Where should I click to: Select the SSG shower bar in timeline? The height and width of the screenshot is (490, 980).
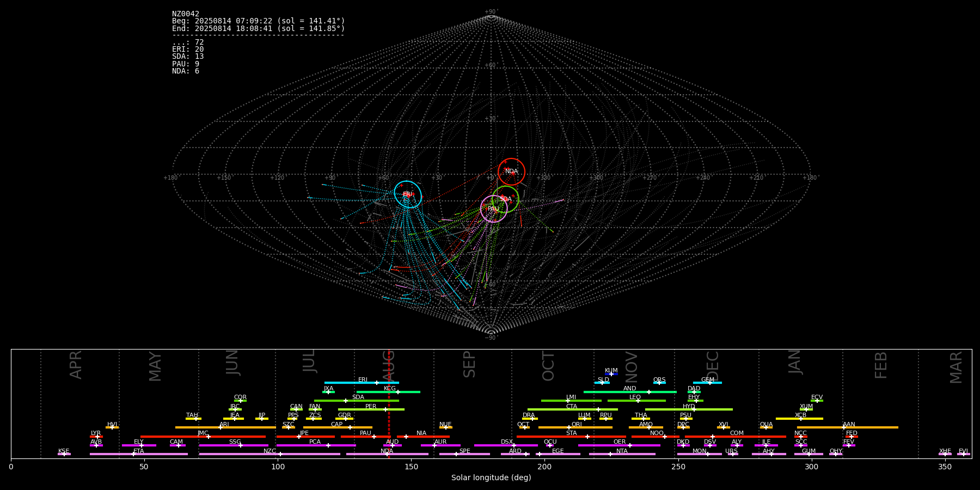click(234, 445)
